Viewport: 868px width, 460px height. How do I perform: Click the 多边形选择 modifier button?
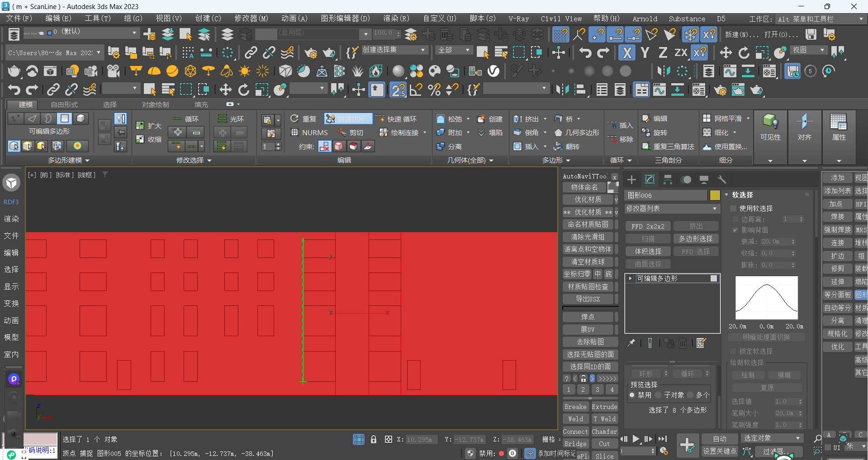(696, 239)
